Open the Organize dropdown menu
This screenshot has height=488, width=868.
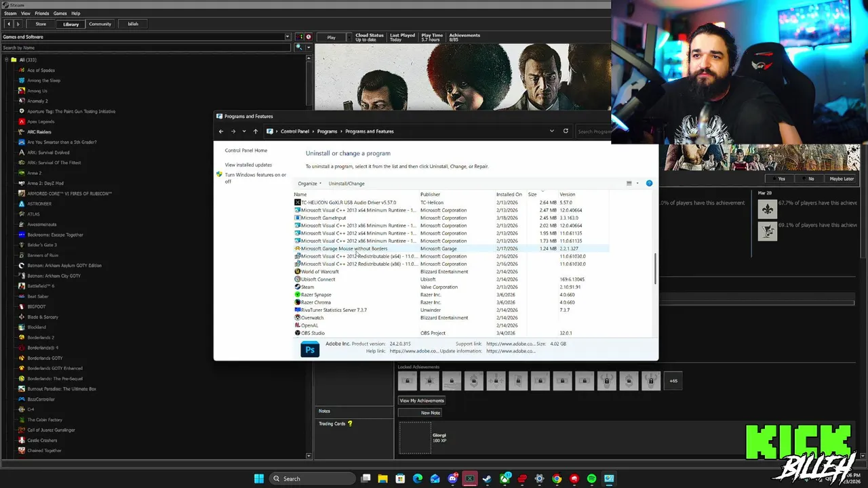pyautogui.click(x=309, y=184)
